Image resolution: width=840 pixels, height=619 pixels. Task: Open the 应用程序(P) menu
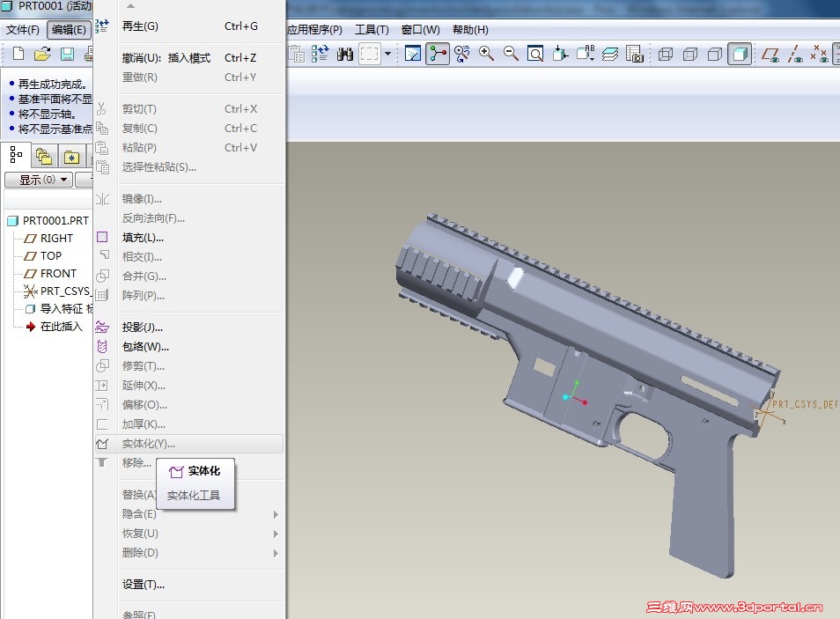[x=314, y=30]
